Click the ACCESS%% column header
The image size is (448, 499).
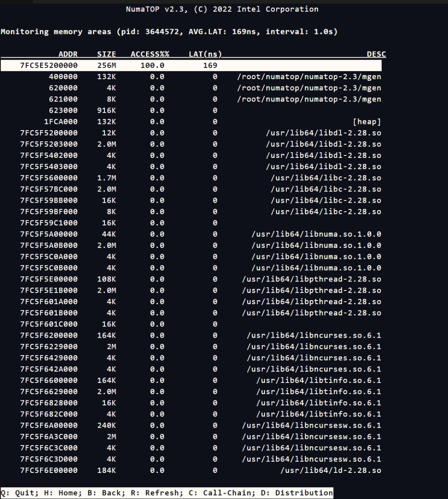pyautogui.click(x=150, y=54)
